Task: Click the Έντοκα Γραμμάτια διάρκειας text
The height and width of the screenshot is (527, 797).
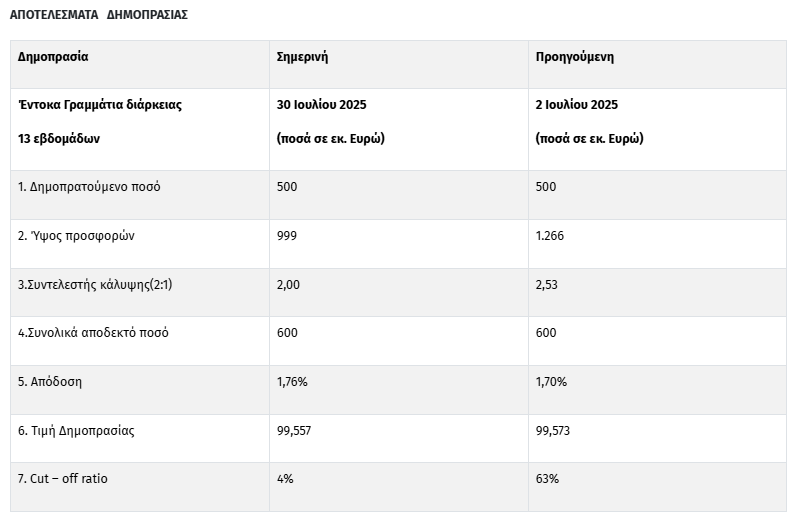Action: click(x=100, y=104)
